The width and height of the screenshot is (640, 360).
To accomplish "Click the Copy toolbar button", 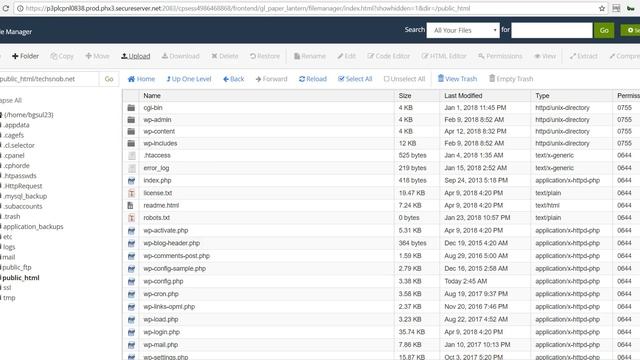I will tap(62, 56).
